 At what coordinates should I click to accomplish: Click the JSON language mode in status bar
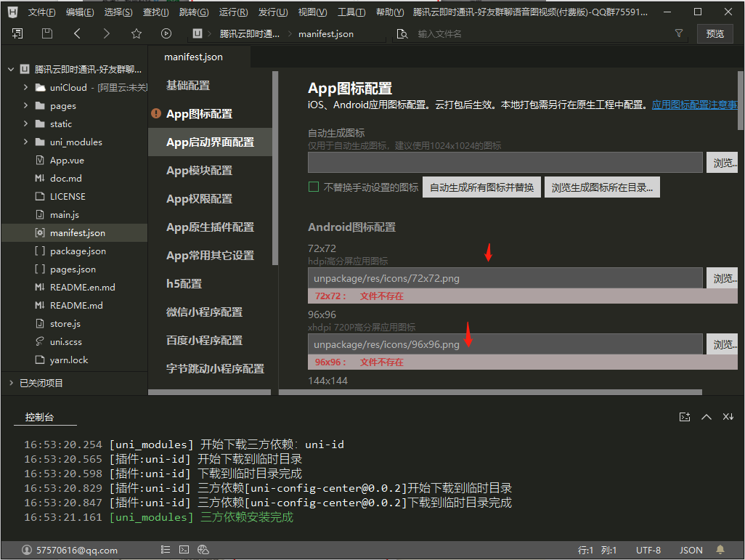pos(691,550)
